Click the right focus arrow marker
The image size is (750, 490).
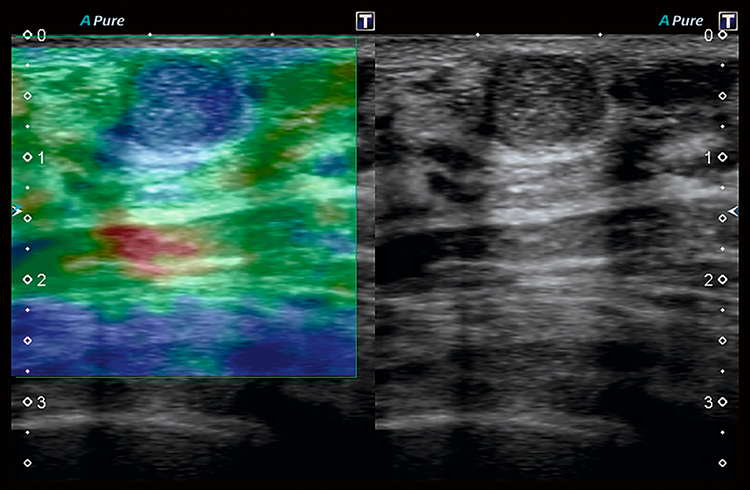point(733,211)
